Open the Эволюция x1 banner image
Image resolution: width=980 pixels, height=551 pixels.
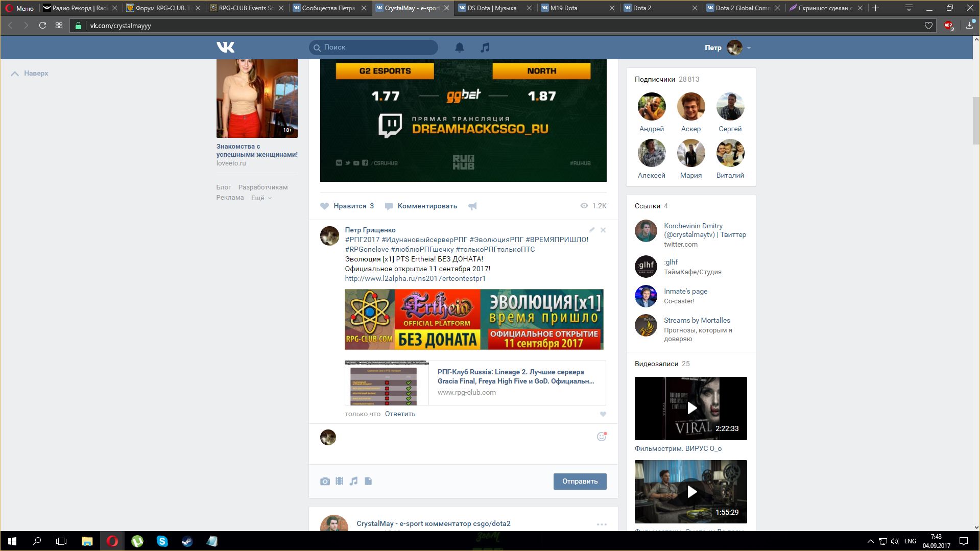pyautogui.click(x=474, y=320)
